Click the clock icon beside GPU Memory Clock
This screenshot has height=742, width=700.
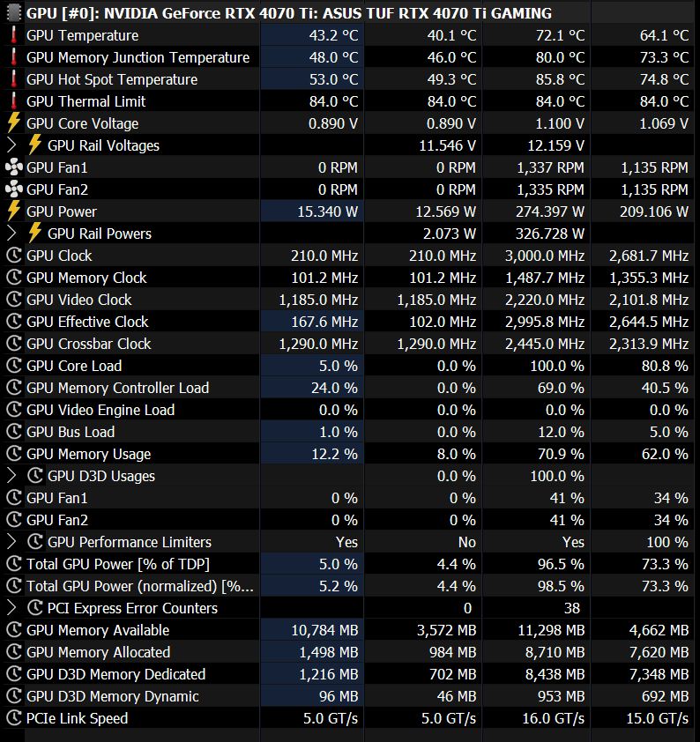13,278
